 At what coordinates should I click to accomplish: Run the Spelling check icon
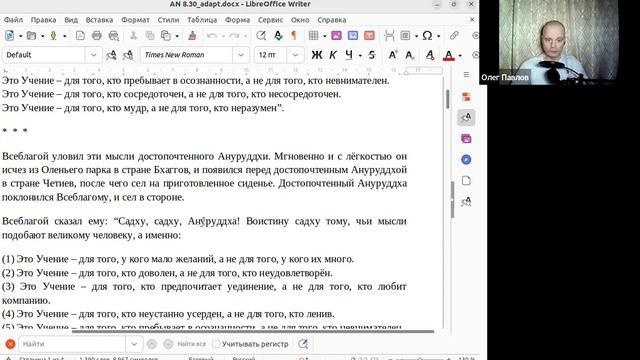coord(278,36)
